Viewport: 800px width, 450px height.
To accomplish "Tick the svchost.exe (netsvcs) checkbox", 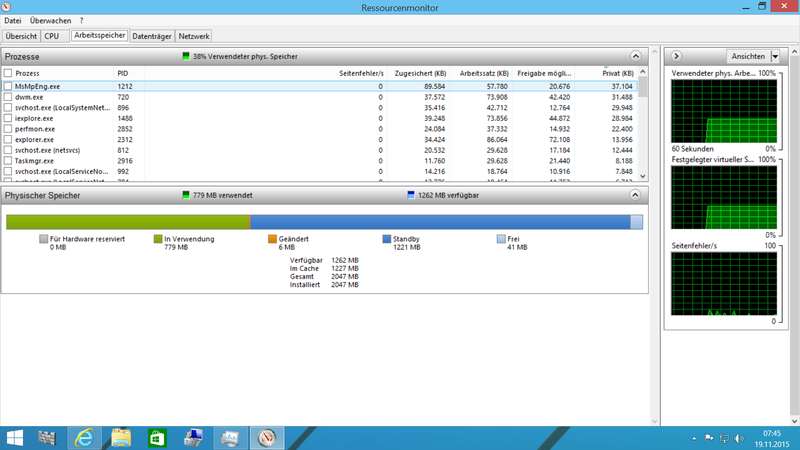I will (8, 150).
